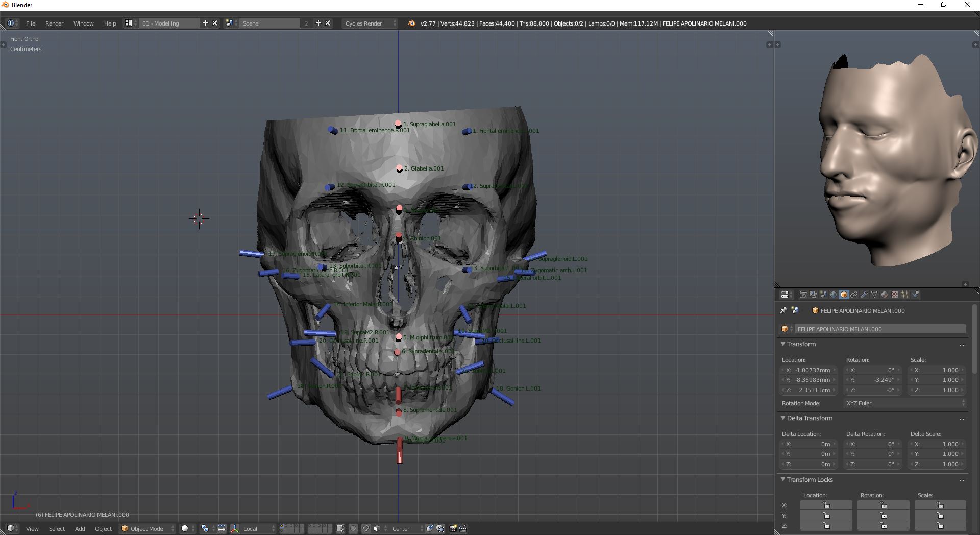This screenshot has height=535, width=980.
Task: Open the Constraints tab (chain link icon)
Action: pos(854,295)
